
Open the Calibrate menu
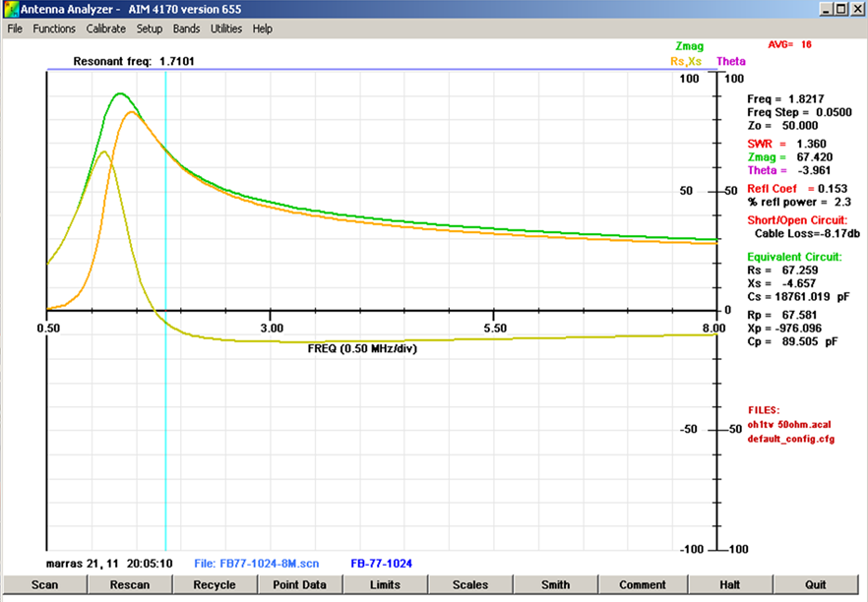pos(106,29)
